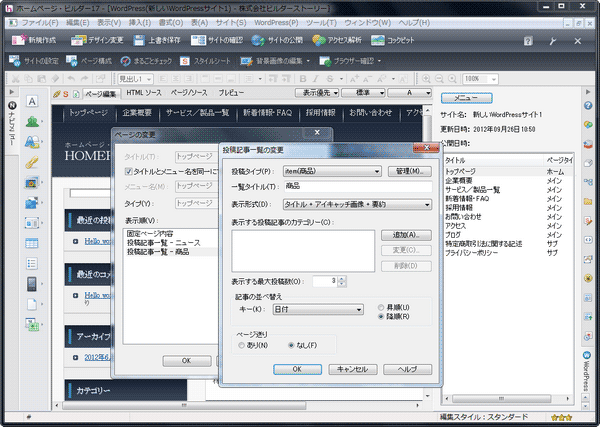
Task: Select 投稿記事一覧 - ニュース in 表示順 list
Action: point(164,243)
